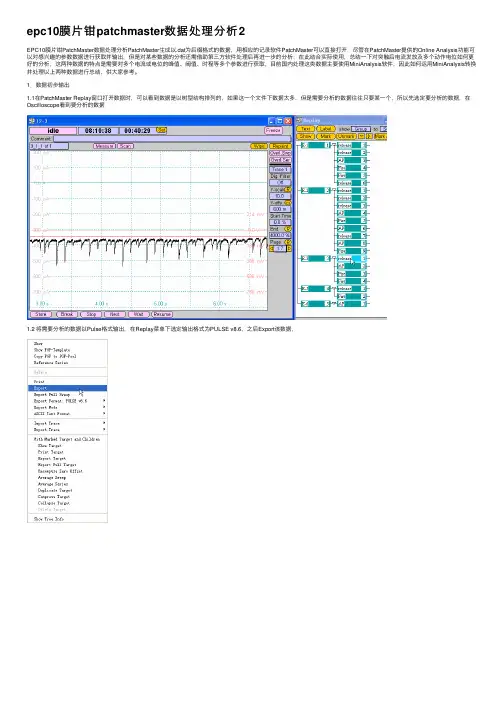Open Export Format: PULSE v8.6 submenu
The height and width of the screenshot is (713, 504).
(x=67, y=401)
